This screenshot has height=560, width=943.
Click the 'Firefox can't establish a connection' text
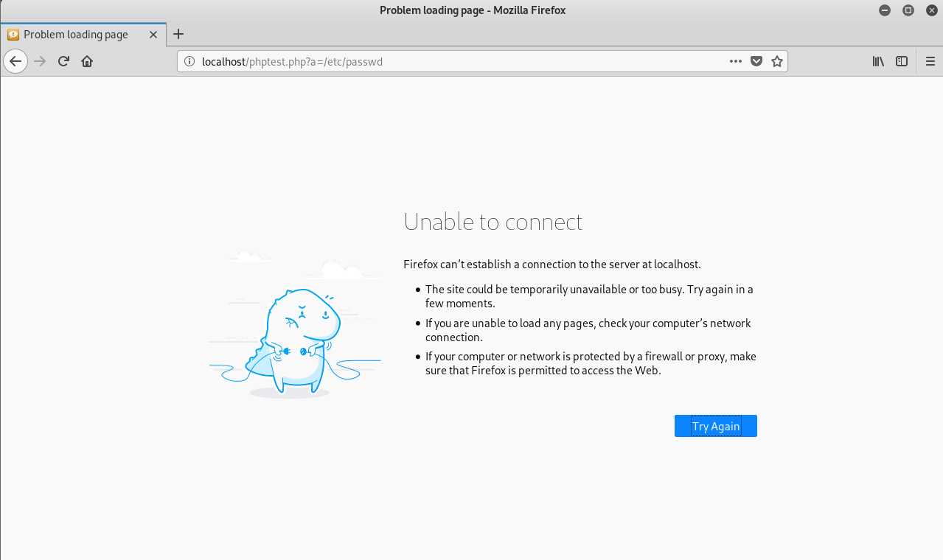[x=552, y=264]
